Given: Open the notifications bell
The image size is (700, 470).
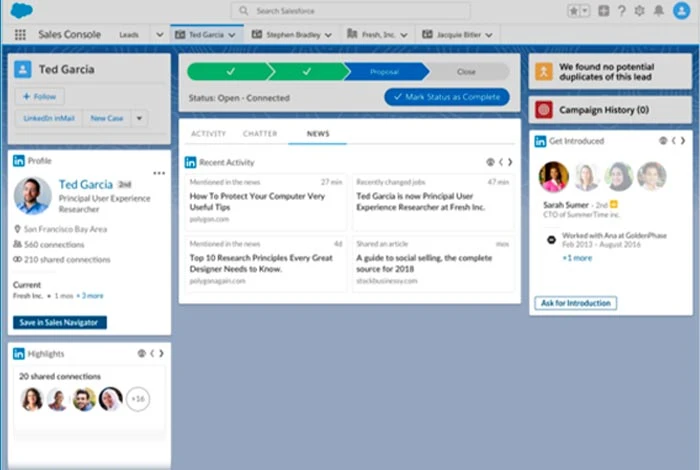Looking at the screenshot, I should (x=658, y=11).
